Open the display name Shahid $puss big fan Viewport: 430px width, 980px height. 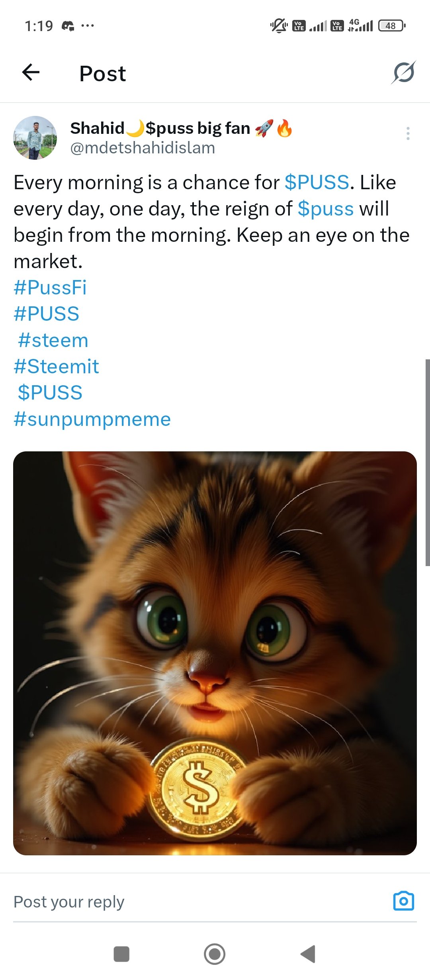coord(182,128)
